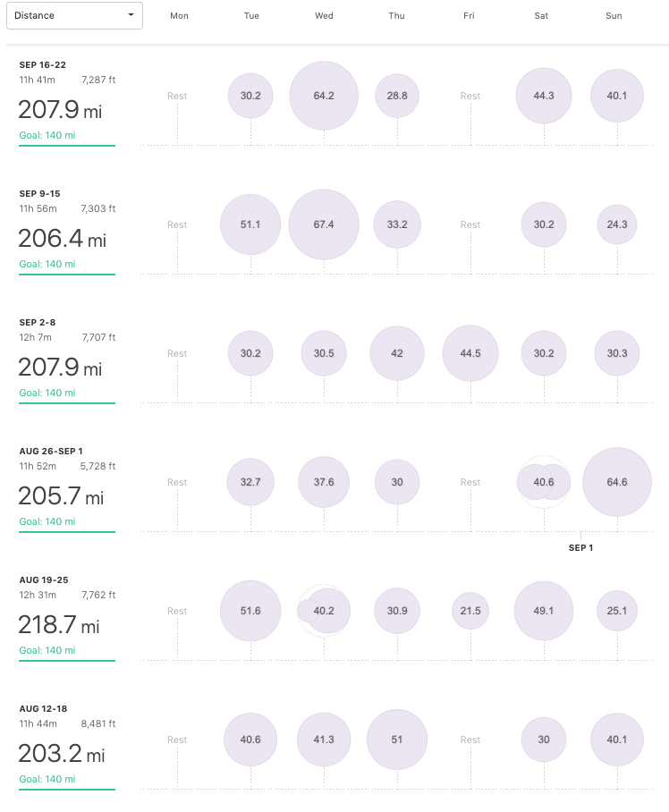The height and width of the screenshot is (812, 669).
Task: Open the 67.4 mile activity bubble
Action: (x=324, y=224)
